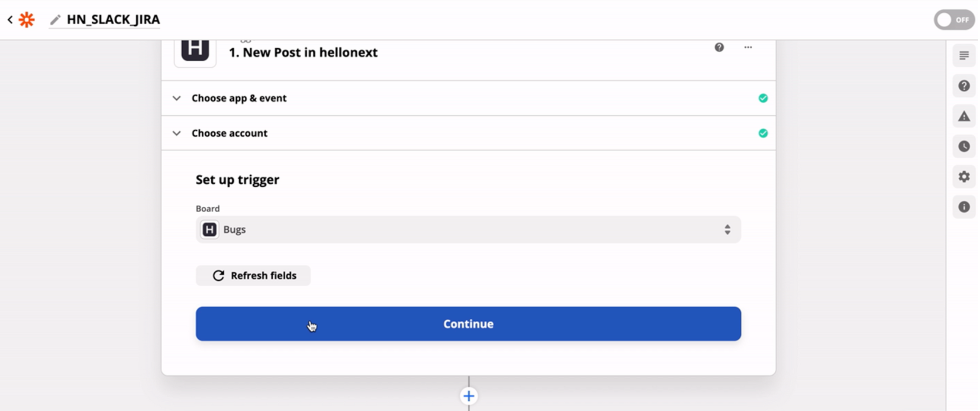Open the info circle sidebar icon
The image size is (980, 411).
coord(964,207)
